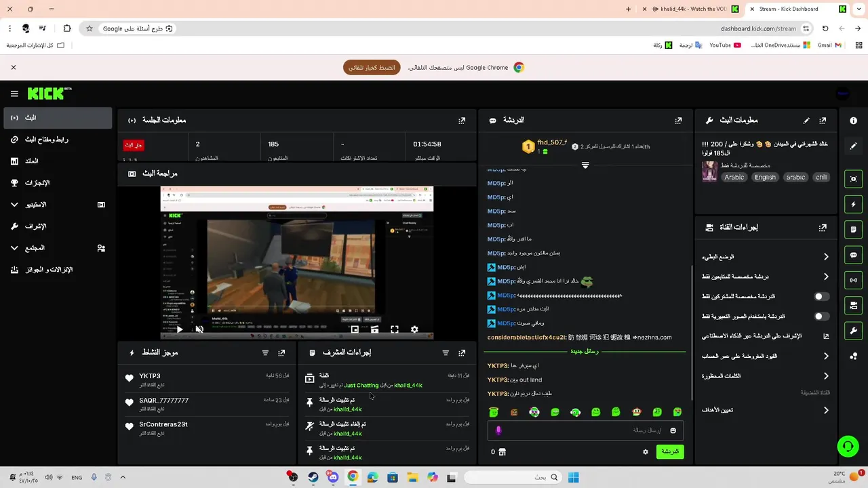Unmute the stream preview audio
Viewport: 868px width, 488px height.
click(199, 329)
